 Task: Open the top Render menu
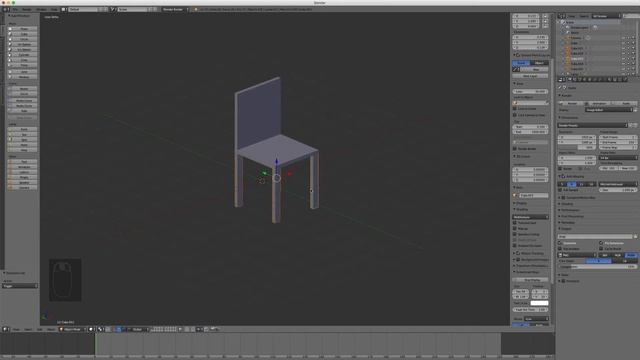27,9
